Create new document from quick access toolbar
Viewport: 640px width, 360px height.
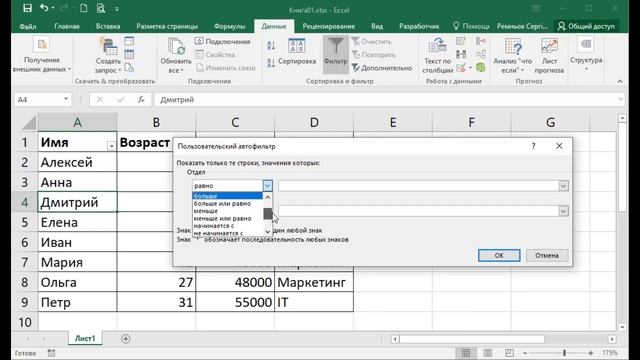84,8
